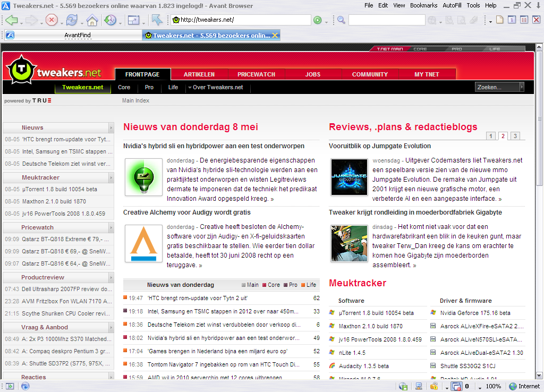Open the Bookmarks menu
The width and height of the screenshot is (544, 392).
tap(423, 5)
